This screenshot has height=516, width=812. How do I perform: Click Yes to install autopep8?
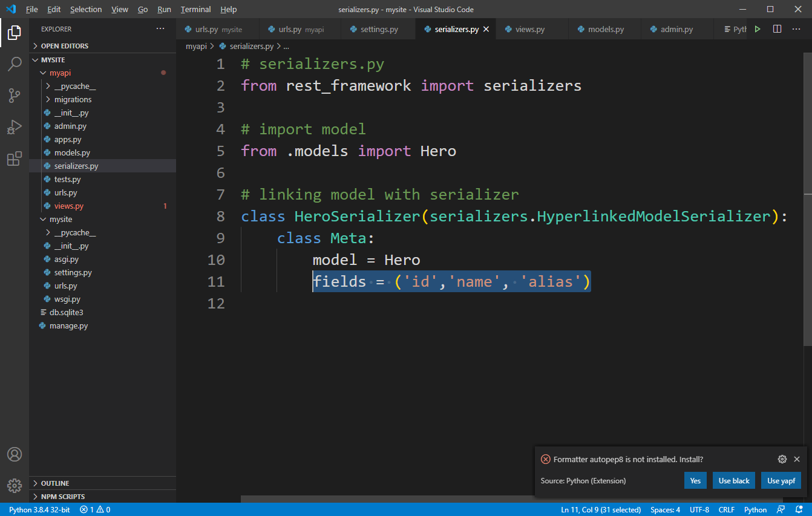[695, 480]
